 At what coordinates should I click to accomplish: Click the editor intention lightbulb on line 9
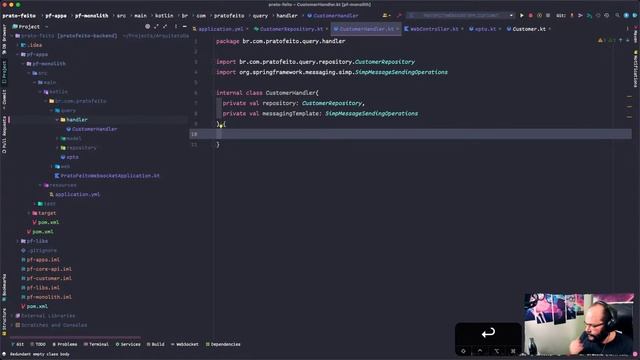(x=221, y=126)
